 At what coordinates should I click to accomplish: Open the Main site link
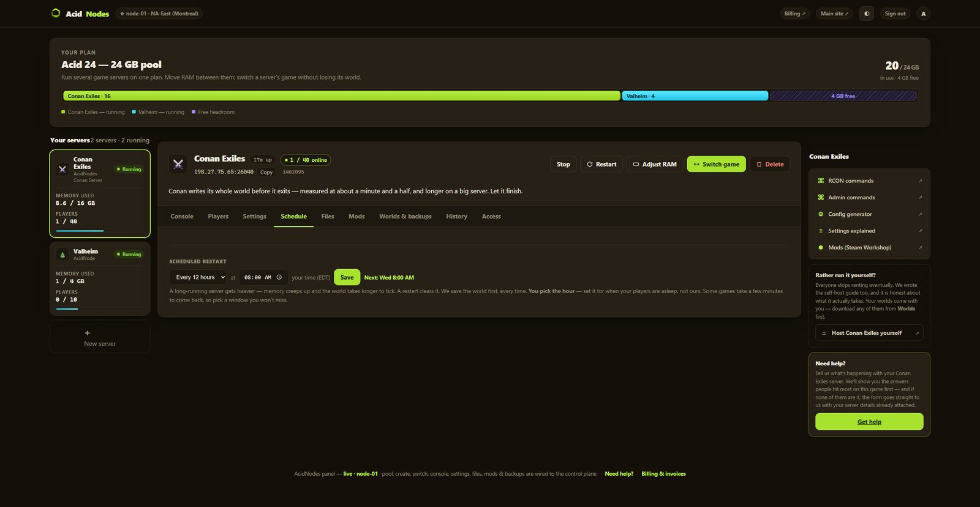[x=834, y=13]
